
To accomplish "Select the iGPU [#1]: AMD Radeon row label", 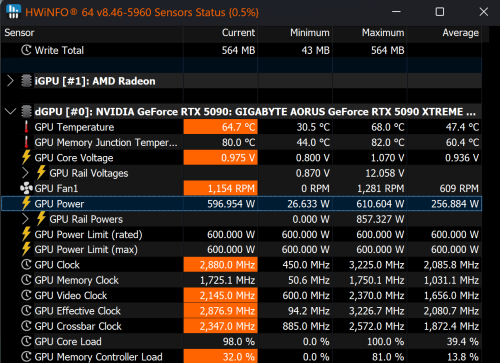I will 95,81.
